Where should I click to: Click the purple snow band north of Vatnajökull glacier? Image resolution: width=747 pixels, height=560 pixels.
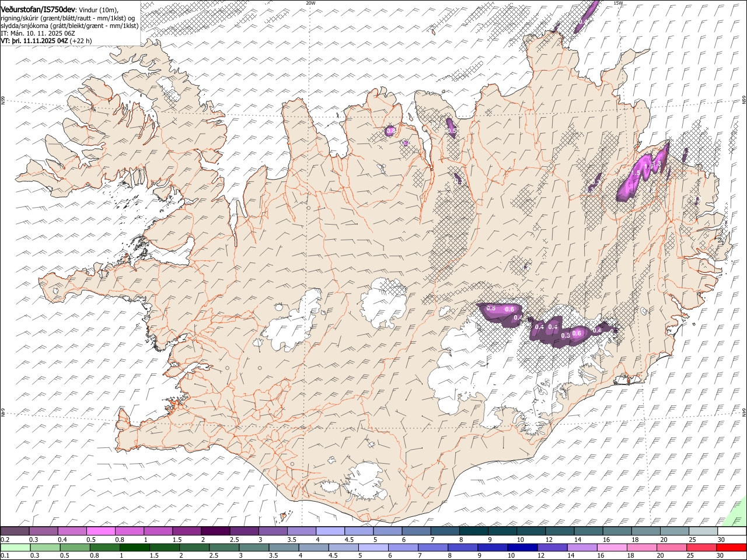[x=549, y=325]
